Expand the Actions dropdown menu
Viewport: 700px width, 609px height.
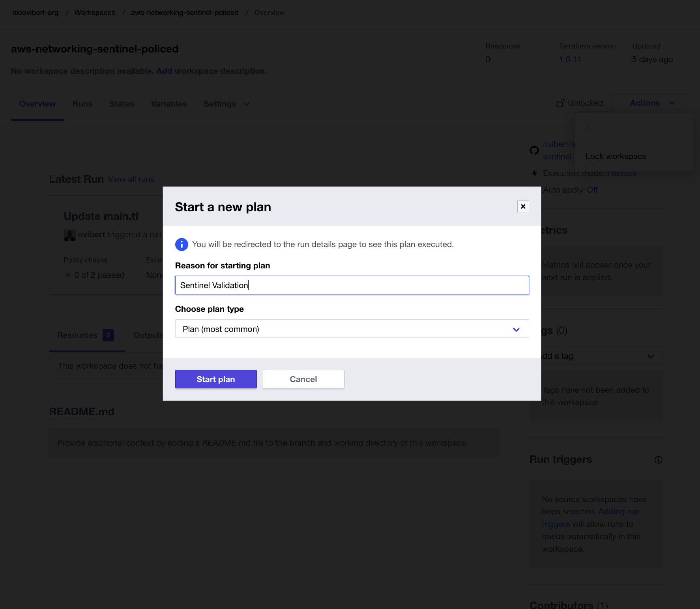click(652, 103)
